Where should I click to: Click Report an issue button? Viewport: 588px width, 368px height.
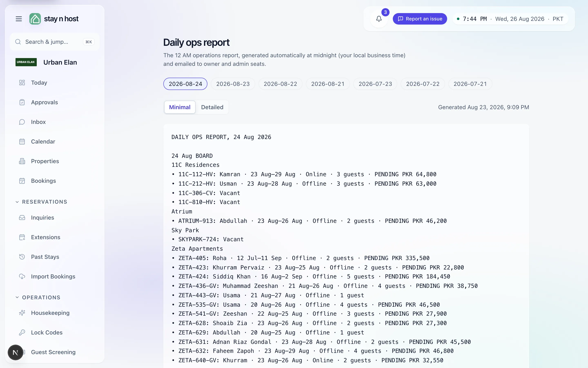click(420, 19)
